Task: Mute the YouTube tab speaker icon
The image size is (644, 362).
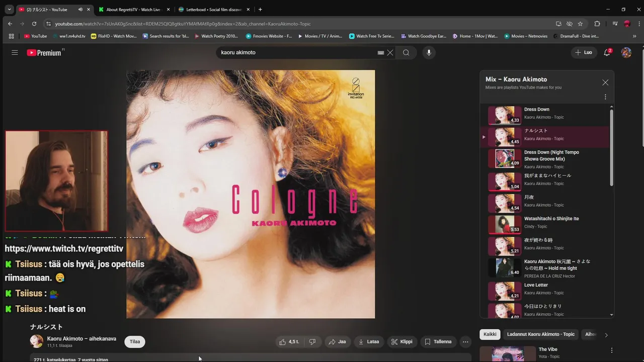Action: (x=80, y=10)
